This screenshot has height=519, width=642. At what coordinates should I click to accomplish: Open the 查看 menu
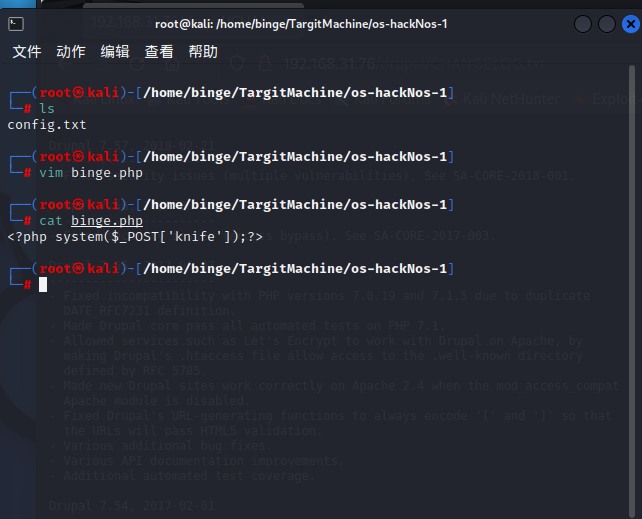point(159,52)
